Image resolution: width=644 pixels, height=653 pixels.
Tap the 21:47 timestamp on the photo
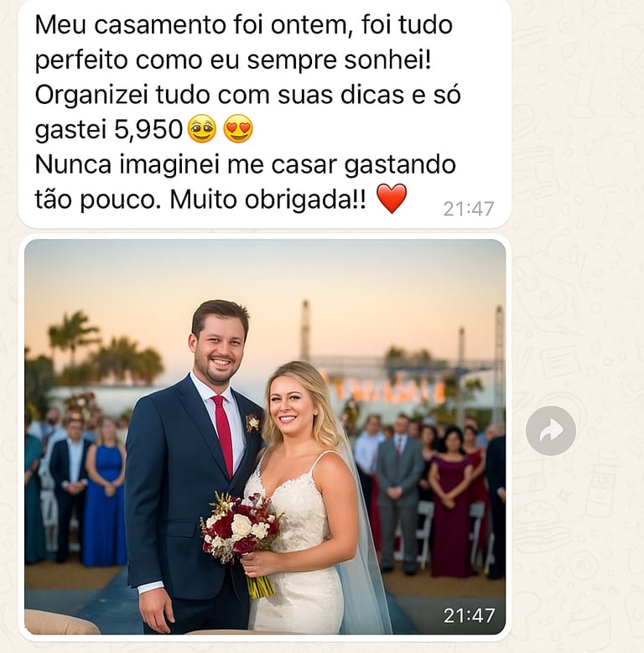470,615
